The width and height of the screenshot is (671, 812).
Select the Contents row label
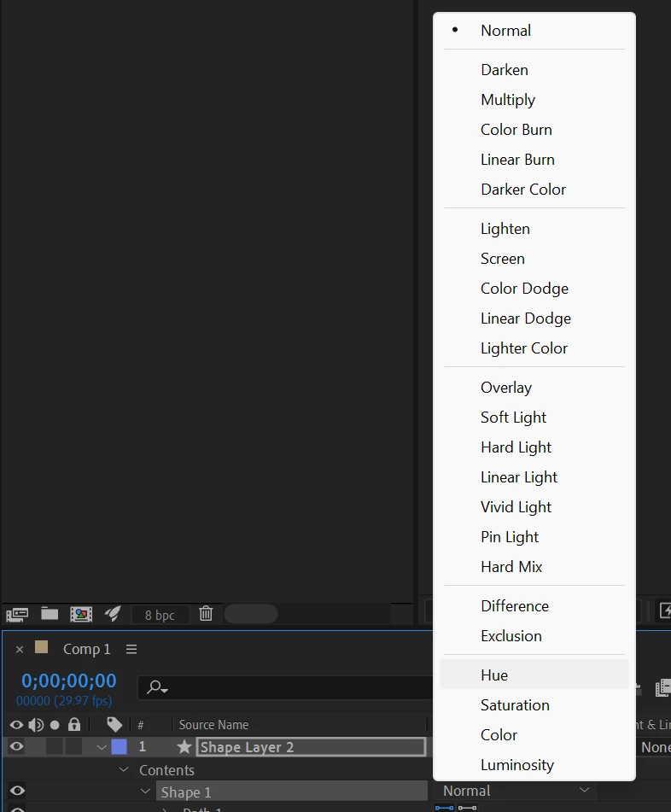166,770
